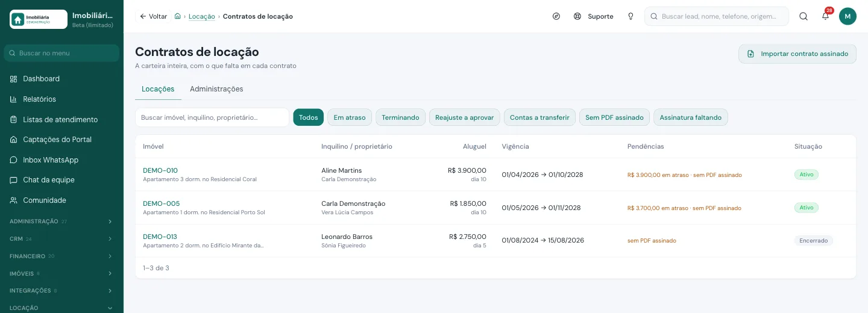Click the Comunidade people icon
Image resolution: width=868 pixels, height=313 pixels.
point(14,200)
